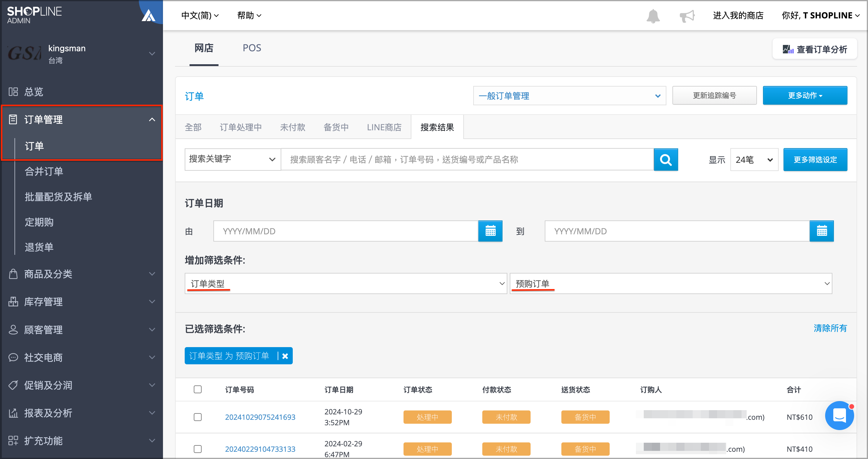This screenshot has width=868, height=459.
Task: Select the LINE商店 tab
Action: coord(384,127)
